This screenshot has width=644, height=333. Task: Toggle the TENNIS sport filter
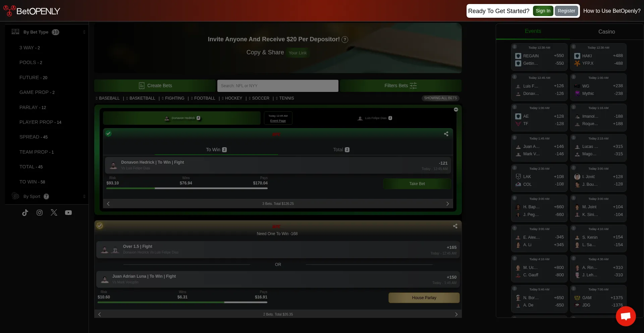pyautogui.click(x=285, y=98)
